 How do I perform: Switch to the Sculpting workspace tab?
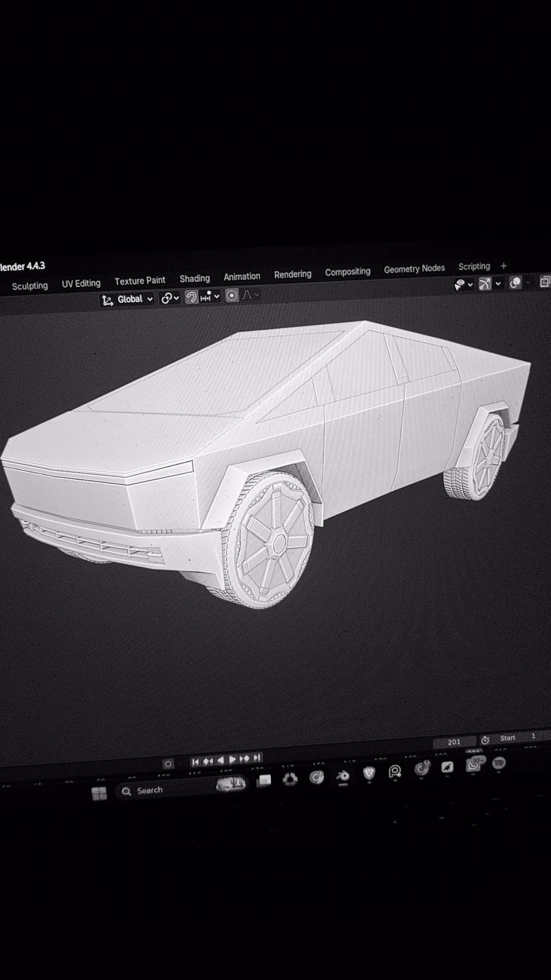[30, 286]
